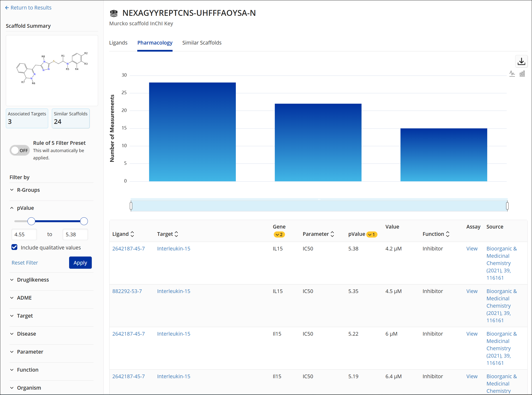
Task: Uncheck Include qualitative values checkbox
Action: [x=14, y=247]
